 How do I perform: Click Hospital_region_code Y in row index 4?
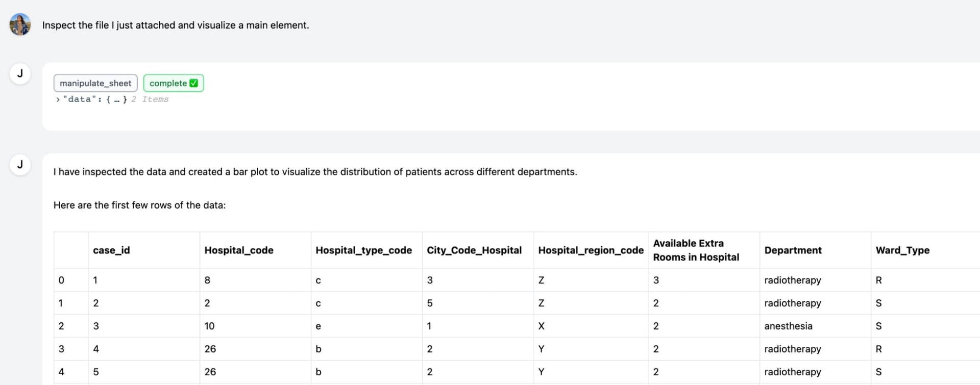tap(591, 372)
